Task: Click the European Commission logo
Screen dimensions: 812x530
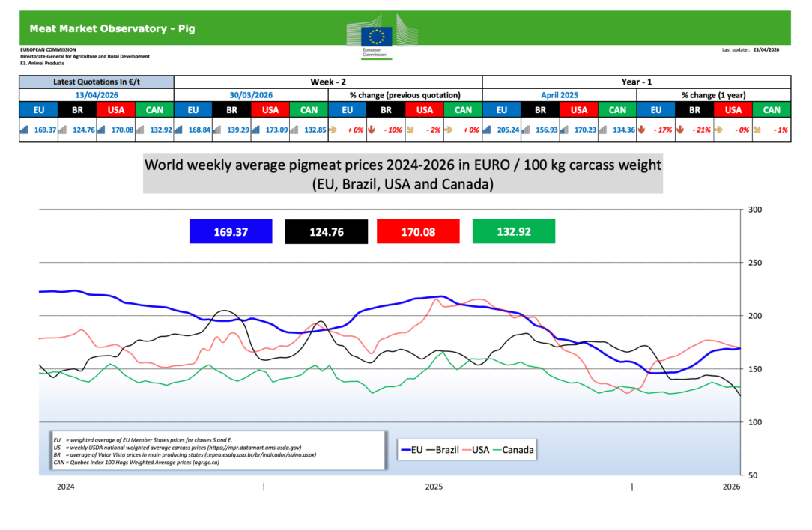Action: tap(376, 36)
